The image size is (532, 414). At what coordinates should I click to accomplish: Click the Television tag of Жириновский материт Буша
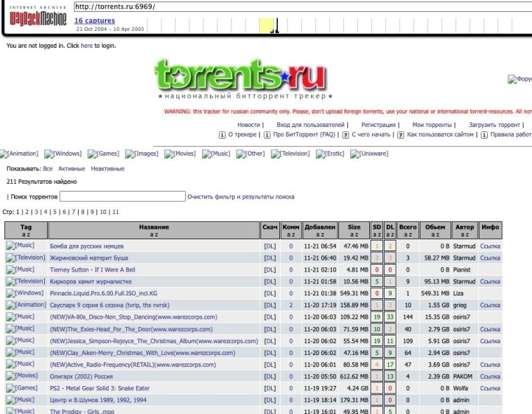(x=26, y=258)
